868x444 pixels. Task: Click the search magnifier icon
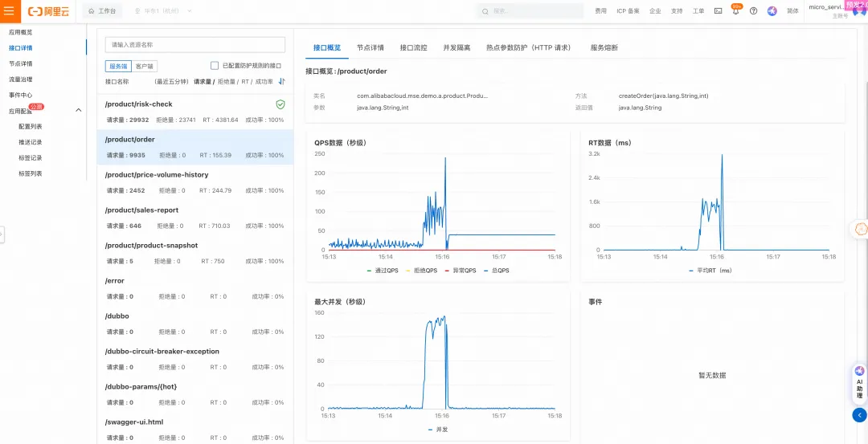(x=485, y=11)
